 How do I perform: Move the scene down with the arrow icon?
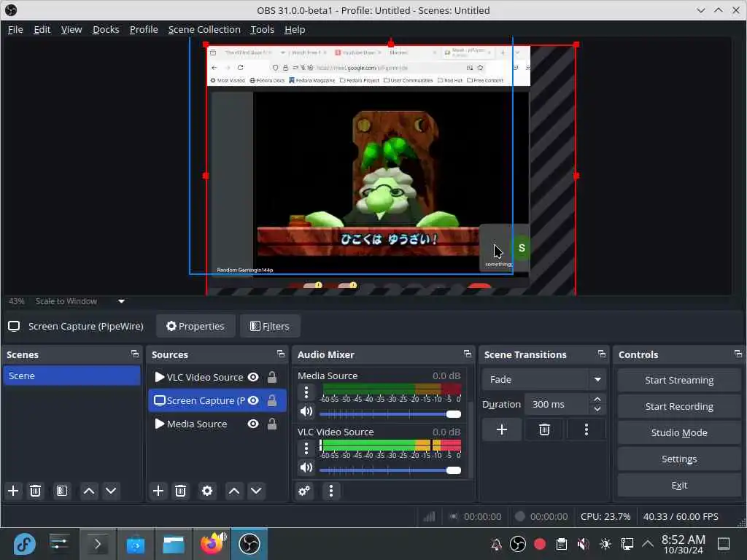pos(111,491)
